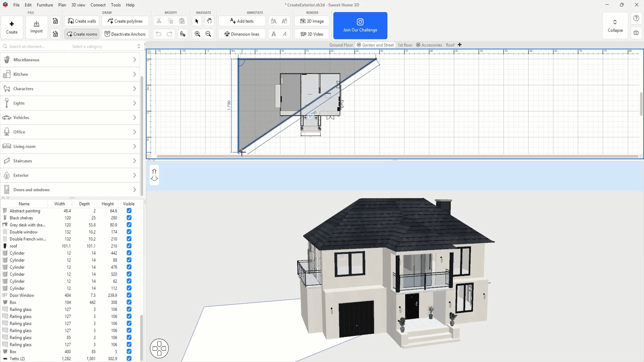Click the Paste icon in Modify
The image size is (644, 362).
point(182,21)
